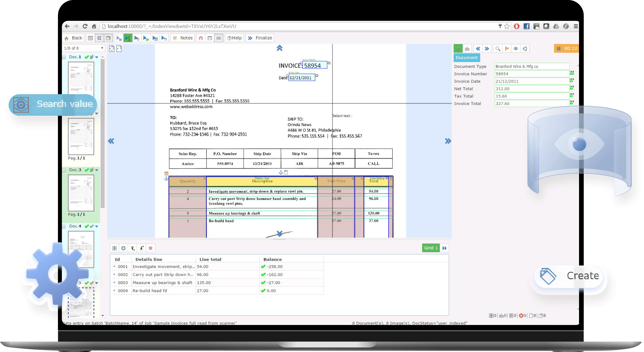The width and height of the screenshot is (644, 352).
Task: Open the browser hamburger menu
Action: coord(576,26)
